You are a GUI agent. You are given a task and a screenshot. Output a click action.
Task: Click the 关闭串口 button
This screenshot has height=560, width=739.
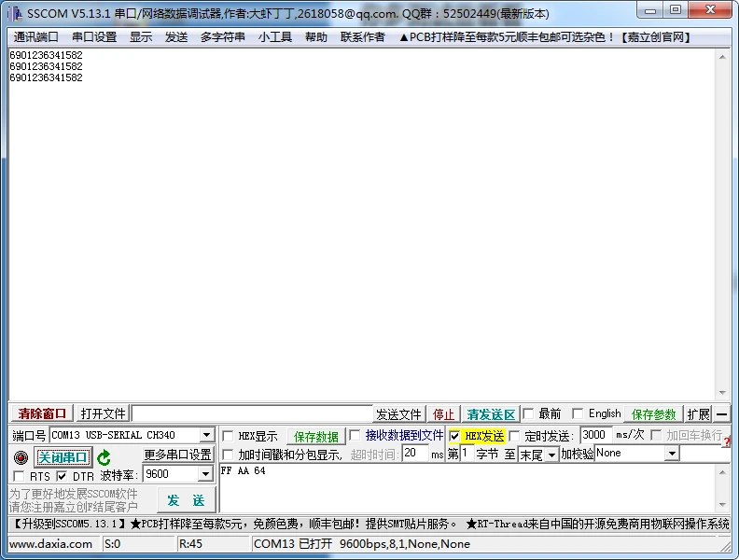pyautogui.click(x=63, y=457)
